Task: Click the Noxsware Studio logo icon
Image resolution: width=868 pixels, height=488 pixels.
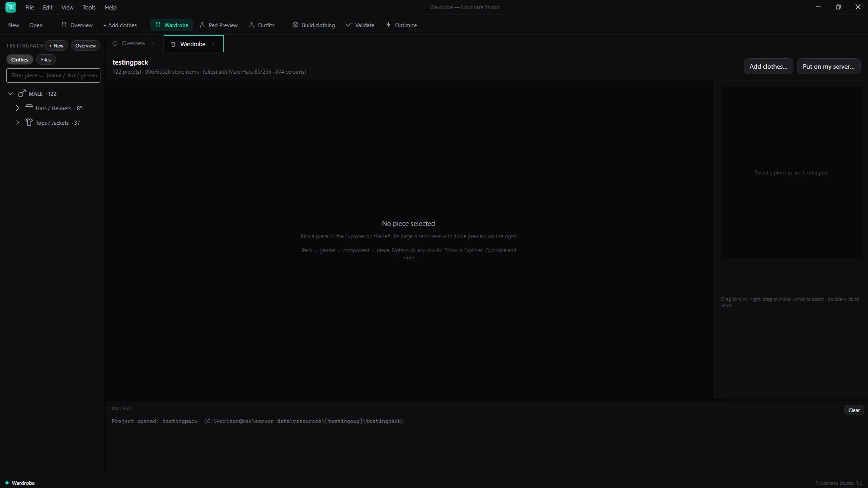Action: [11, 7]
